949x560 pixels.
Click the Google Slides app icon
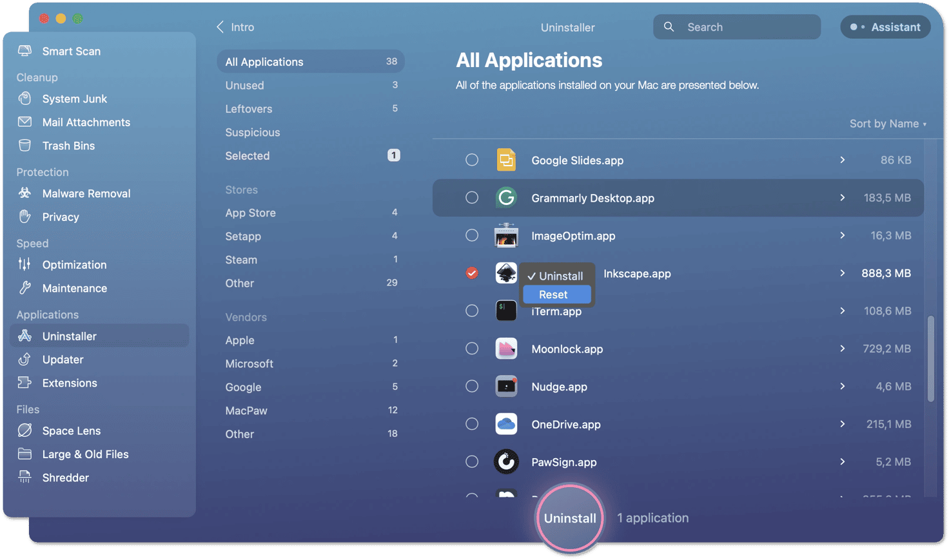coord(506,160)
